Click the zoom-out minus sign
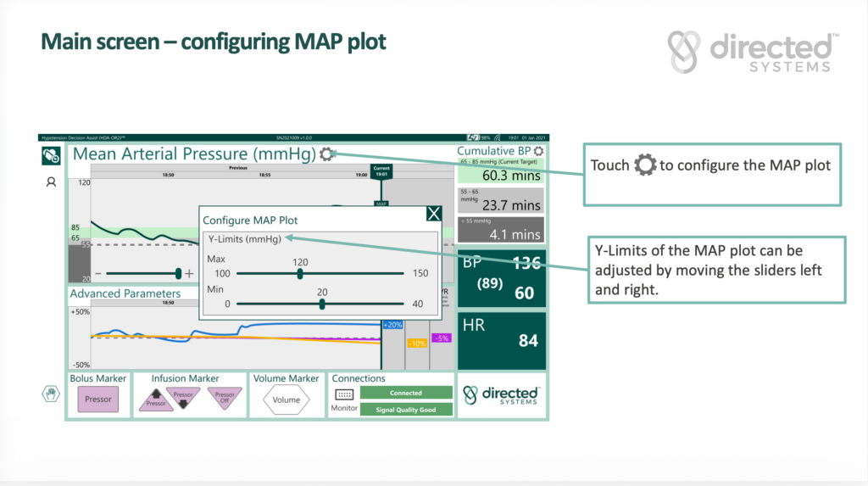 98,274
